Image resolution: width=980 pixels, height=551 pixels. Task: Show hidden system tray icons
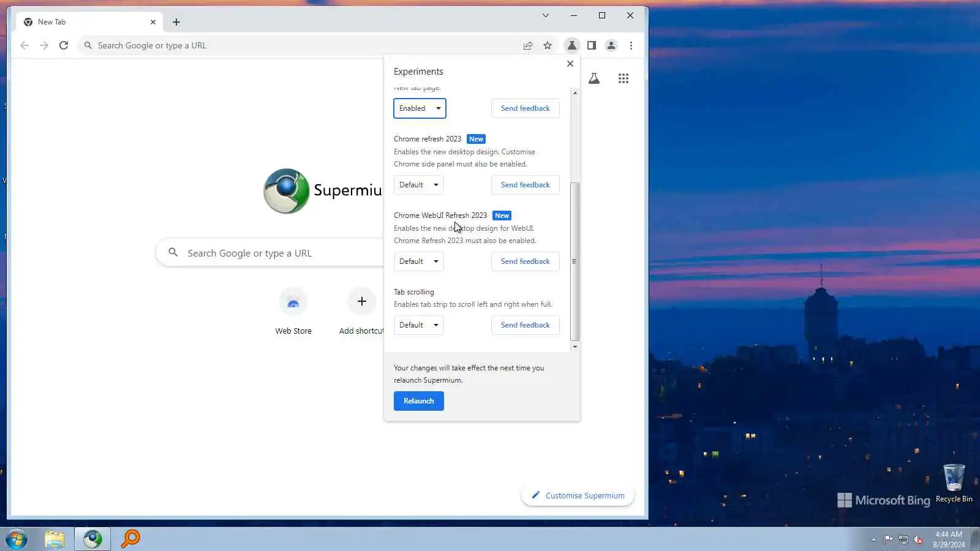pos(873,540)
